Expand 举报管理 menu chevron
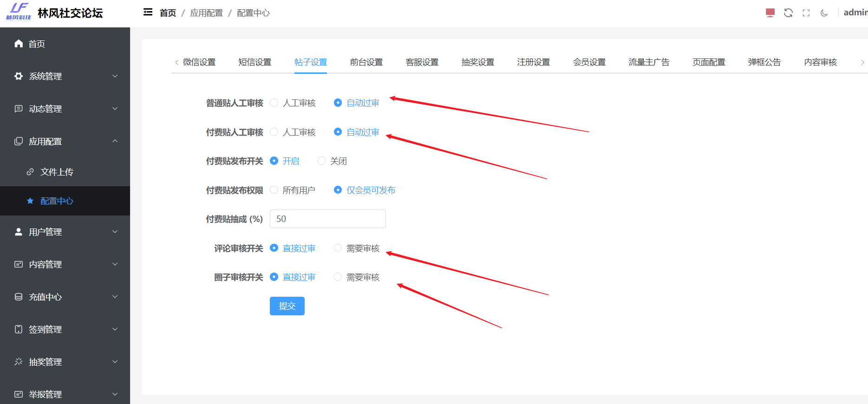This screenshot has height=404, width=868. coord(115,394)
